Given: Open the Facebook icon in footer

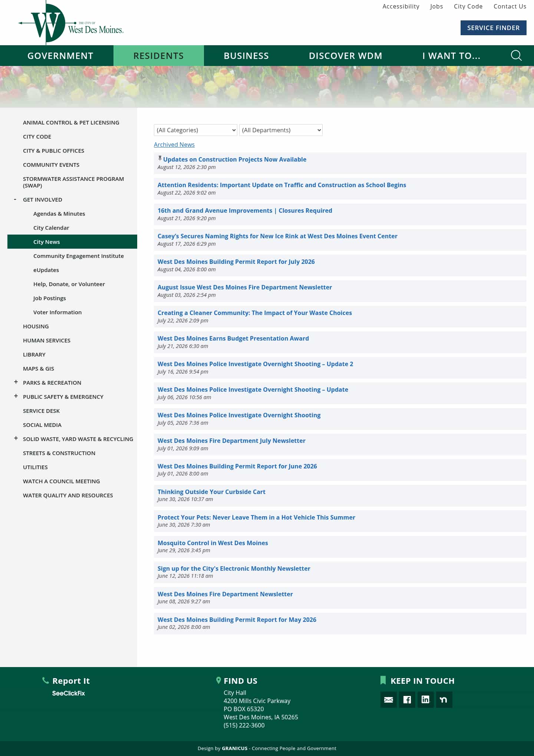Looking at the screenshot, I should [407, 700].
